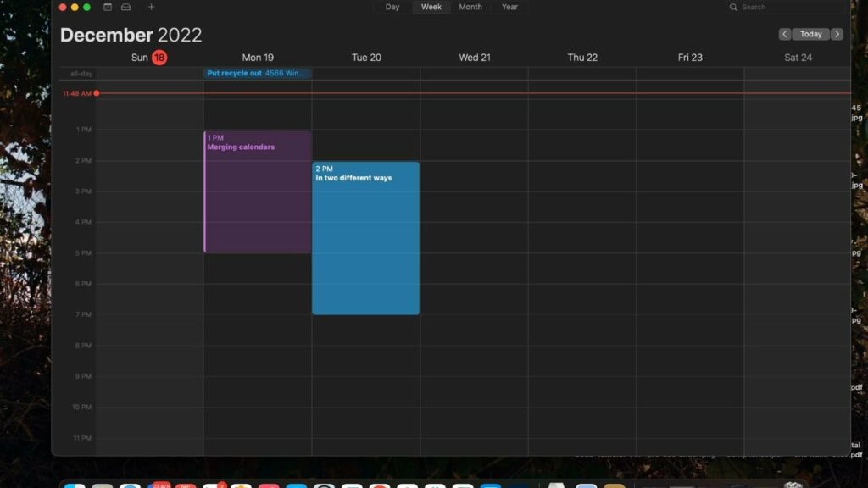The image size is (868, 488).
Task: Open the Put recycle out all-day event
Action: (x=257, y=74)
